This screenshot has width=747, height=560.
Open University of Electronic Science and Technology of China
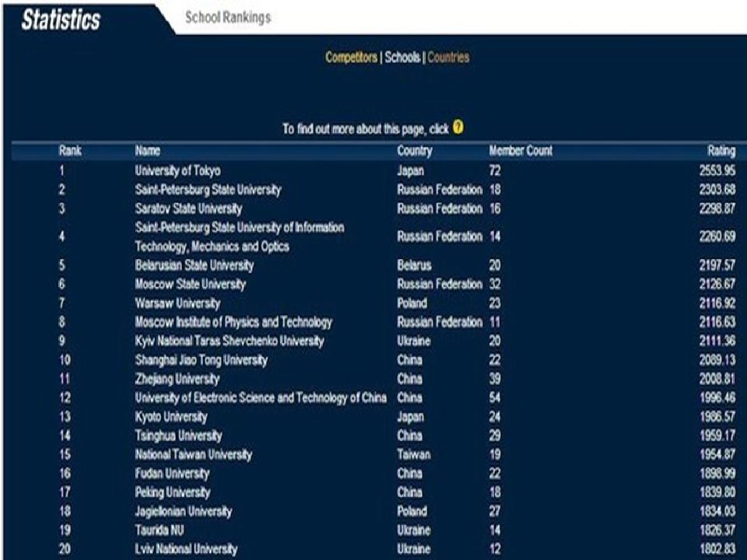tap(261, 397)
